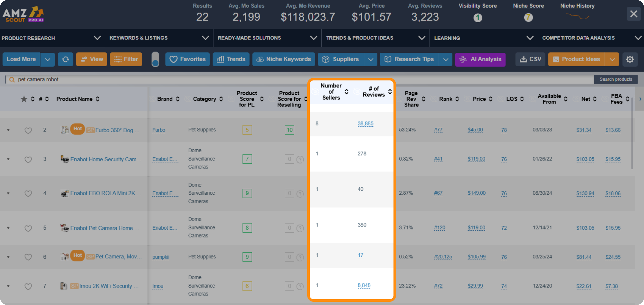Click the Search products button
This screenshot has height=305, width=644.
616,79
